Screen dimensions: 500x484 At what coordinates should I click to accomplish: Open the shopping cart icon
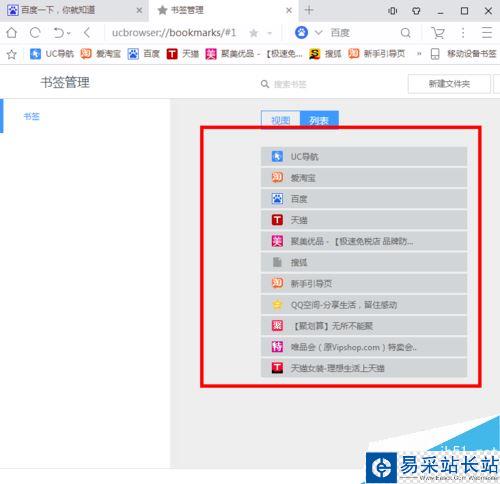click(x=438, y=33)
